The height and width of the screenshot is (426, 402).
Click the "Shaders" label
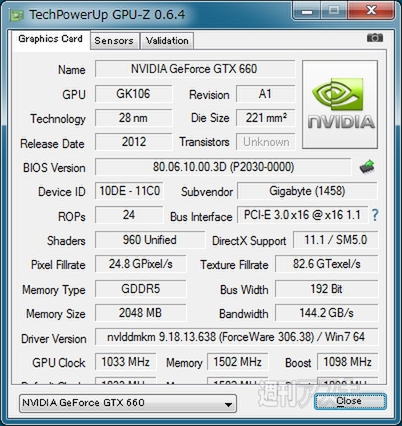[66, 241]
